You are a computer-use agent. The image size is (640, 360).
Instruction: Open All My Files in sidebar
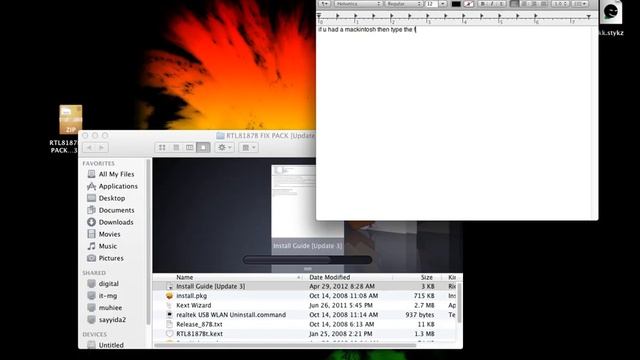pyautogui.click(x=111, y=174)
